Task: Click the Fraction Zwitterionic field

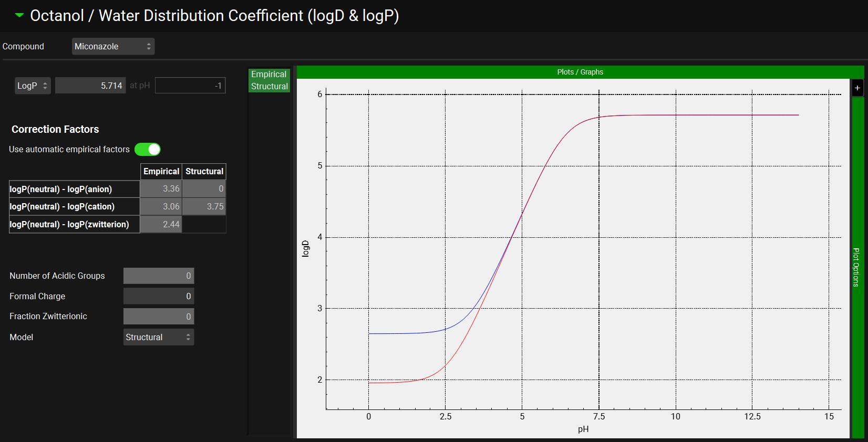Action: [x=158, y=317]
